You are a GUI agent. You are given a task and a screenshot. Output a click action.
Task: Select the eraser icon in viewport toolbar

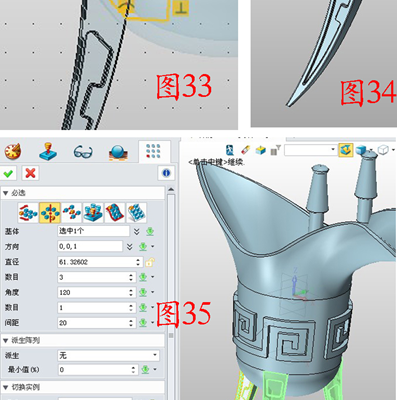(x=245, y=150)
